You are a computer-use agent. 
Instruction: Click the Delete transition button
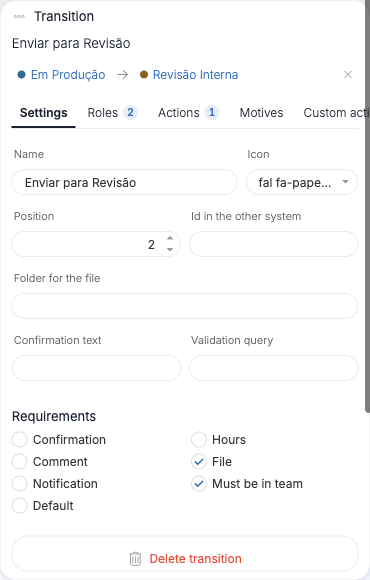point(185,559)
